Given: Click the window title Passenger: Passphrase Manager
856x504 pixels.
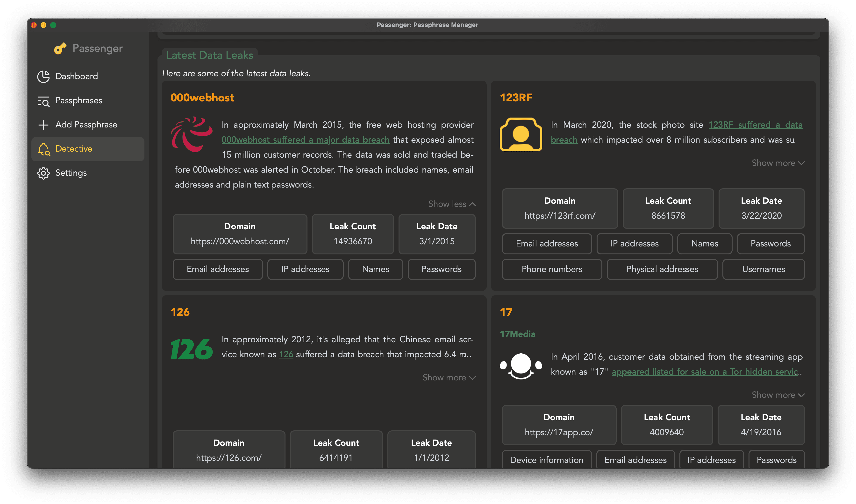Looking at the screenshot, I should [x=428, y=25].
